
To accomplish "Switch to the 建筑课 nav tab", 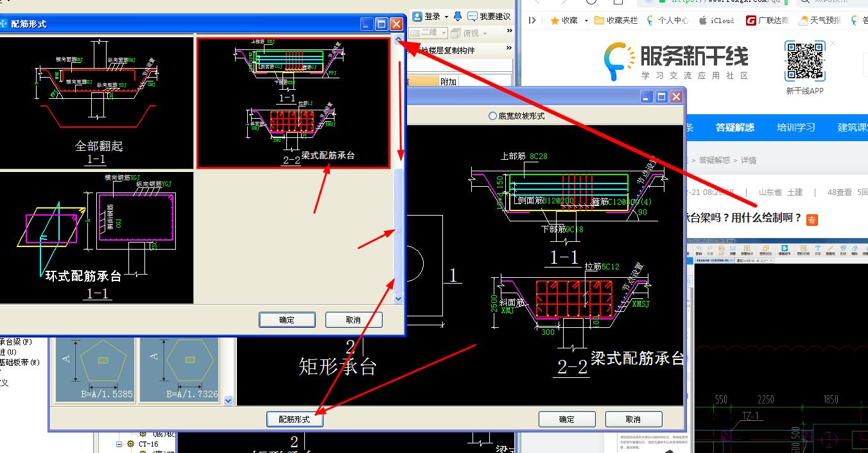I will (853, 127).
